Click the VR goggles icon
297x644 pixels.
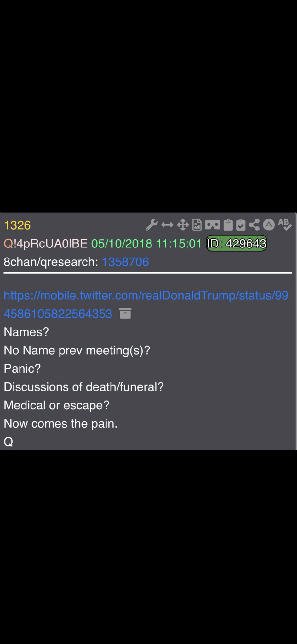coord(213,225)
